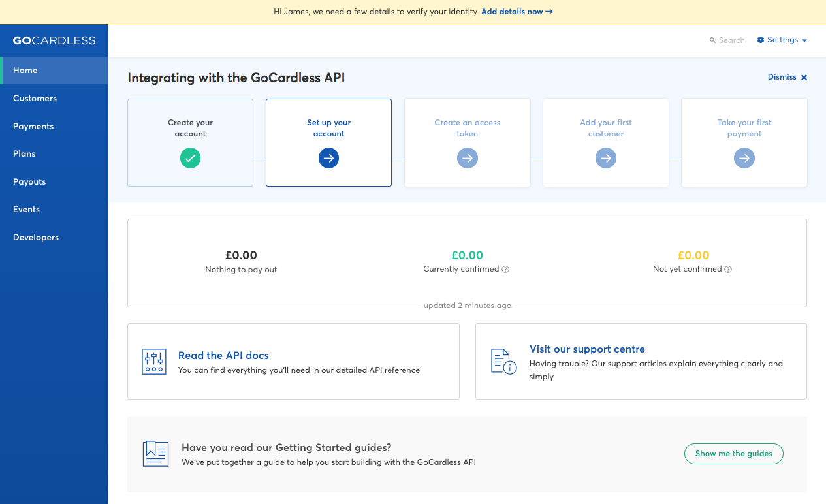Click 'Have you read our Getting Started guides?'
The height and width of the screenshot is (504, 826).
(287, 448)
